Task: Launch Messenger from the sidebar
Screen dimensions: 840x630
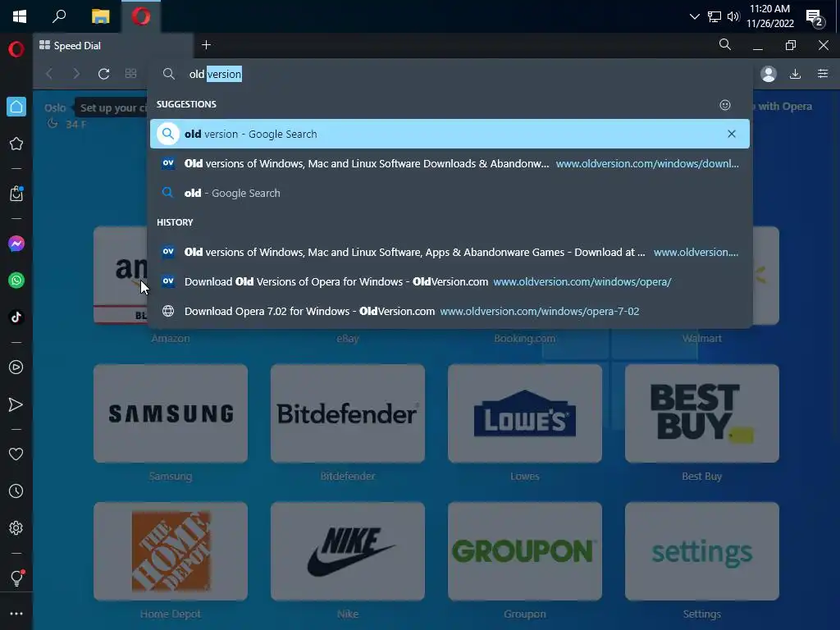Action: 16,244
